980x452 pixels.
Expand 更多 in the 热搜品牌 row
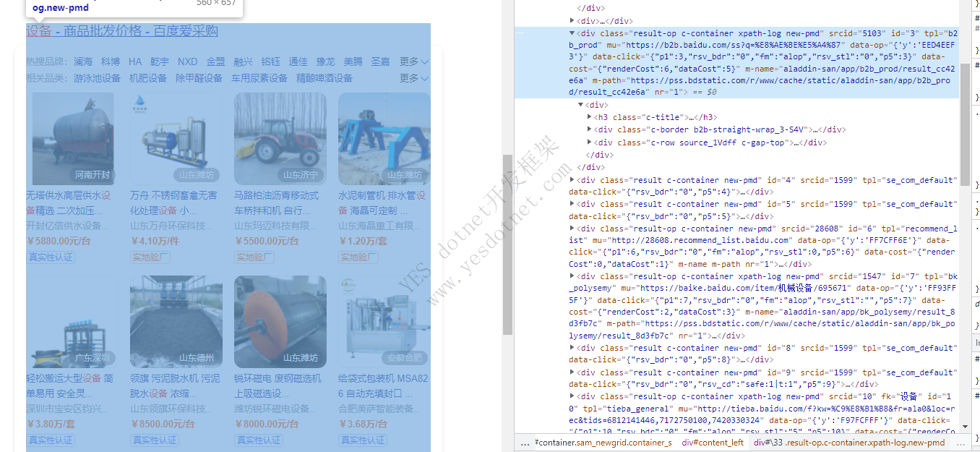[414, 62]
